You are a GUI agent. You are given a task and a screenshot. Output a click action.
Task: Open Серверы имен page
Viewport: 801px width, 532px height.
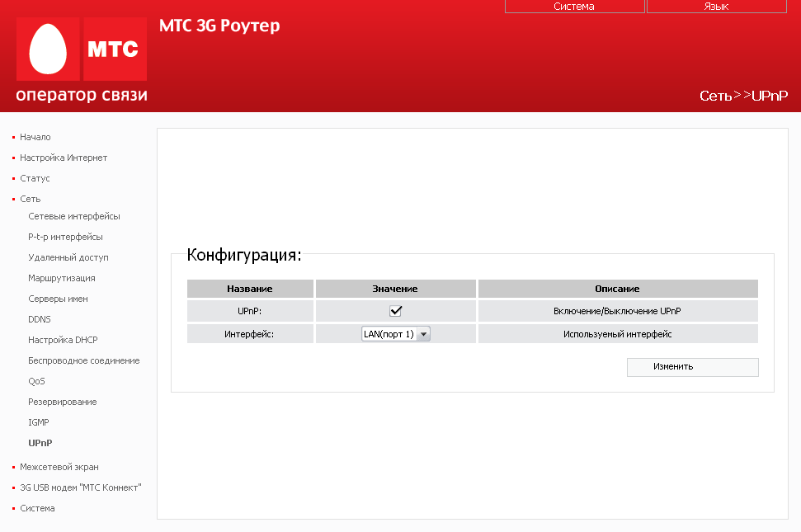(59, 299)
